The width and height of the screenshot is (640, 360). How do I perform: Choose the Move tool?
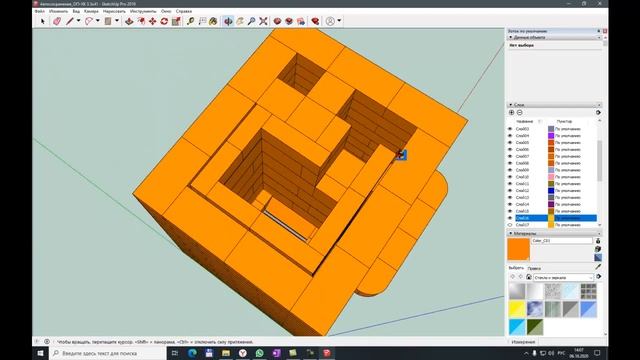pos(153,21)
